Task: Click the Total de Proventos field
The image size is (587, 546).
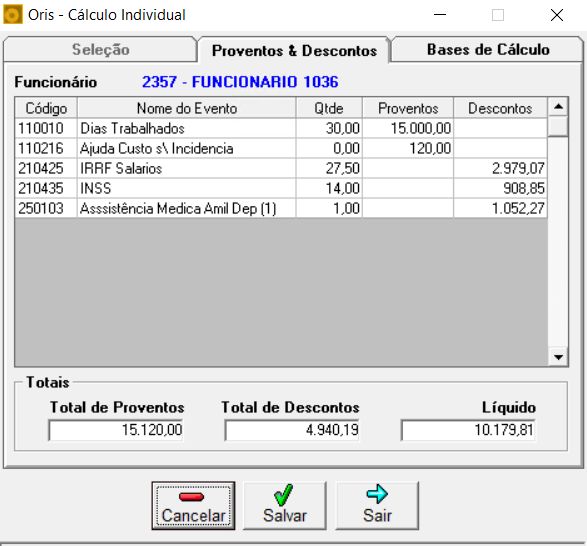Action: click(x=116, y=430)
